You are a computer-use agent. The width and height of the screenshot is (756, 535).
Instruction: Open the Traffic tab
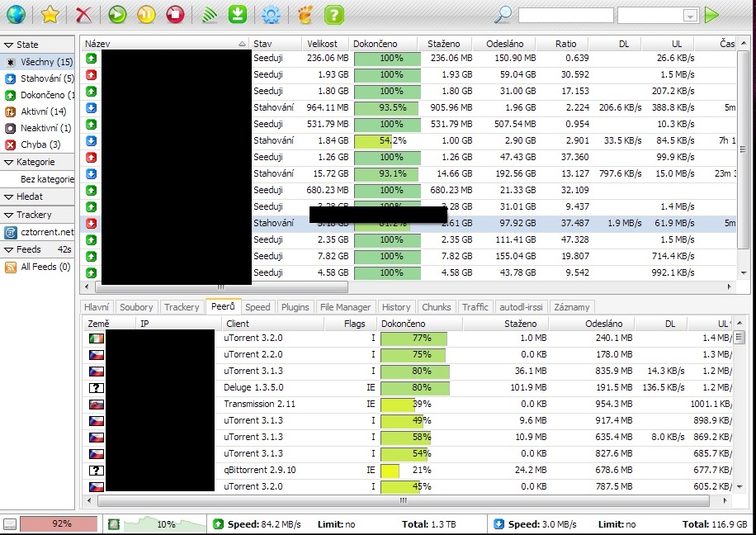point(475,307)
